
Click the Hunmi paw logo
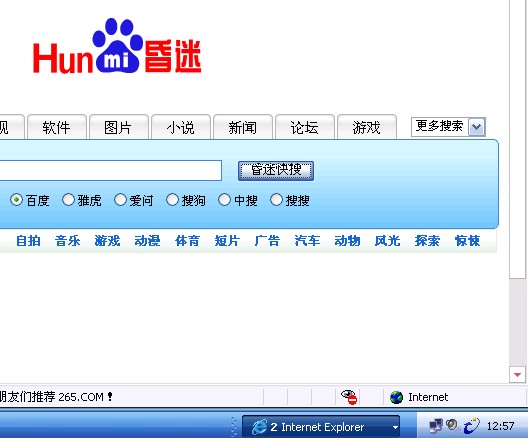point(117,46)
